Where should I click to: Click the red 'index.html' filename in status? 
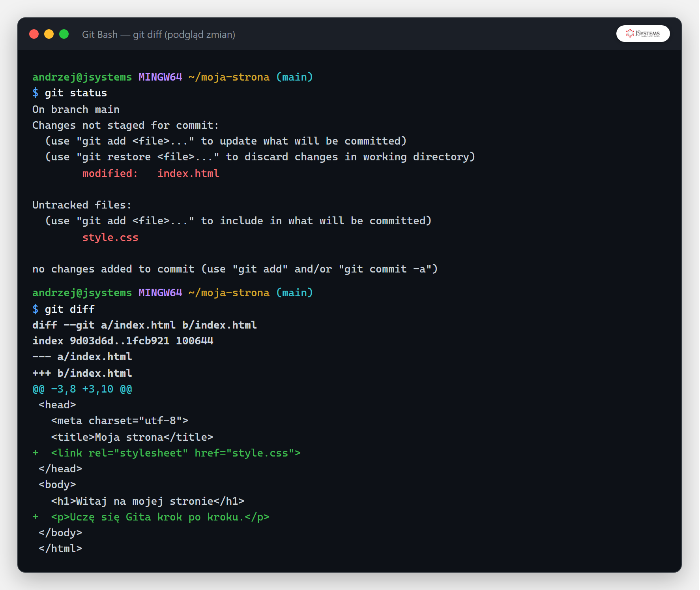188,173
